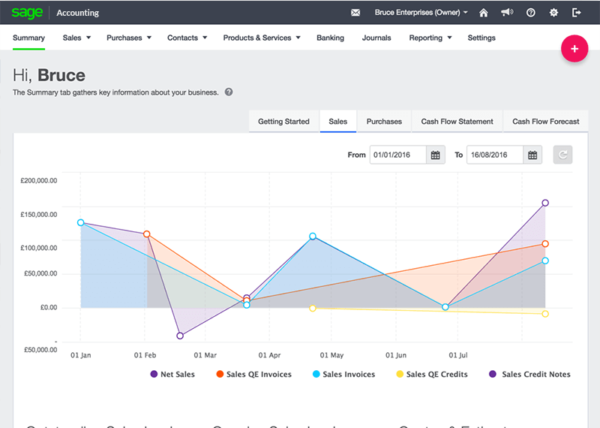Click the refresh chart button
The image size is (600, 428).
pyautogui.click(x=562, y=155)
